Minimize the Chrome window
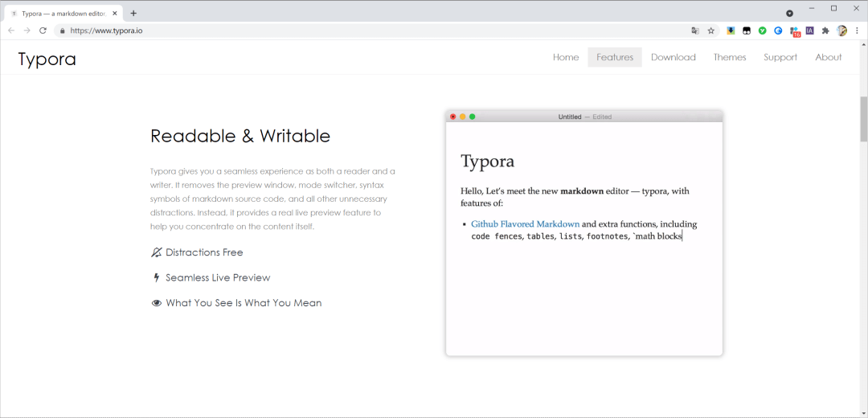 [x=812, y=8]
